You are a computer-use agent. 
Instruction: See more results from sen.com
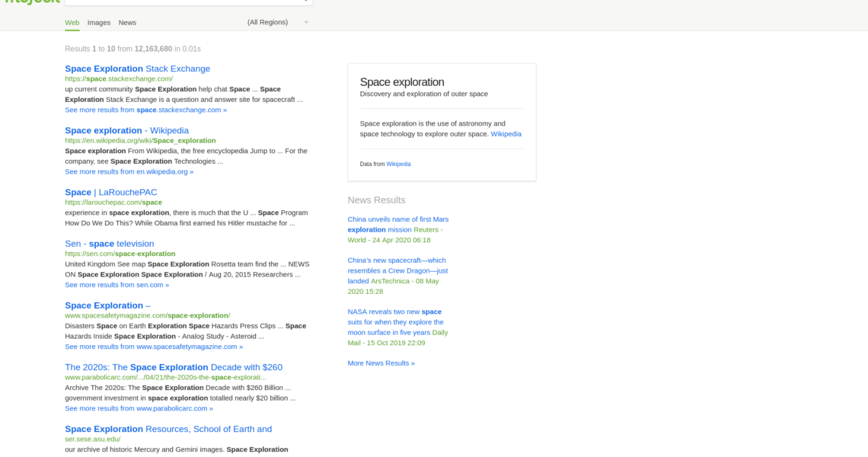pos(116,285)
